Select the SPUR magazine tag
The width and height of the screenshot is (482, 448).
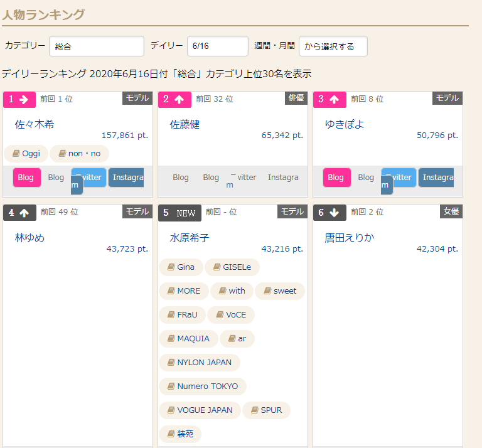[266, 410]
